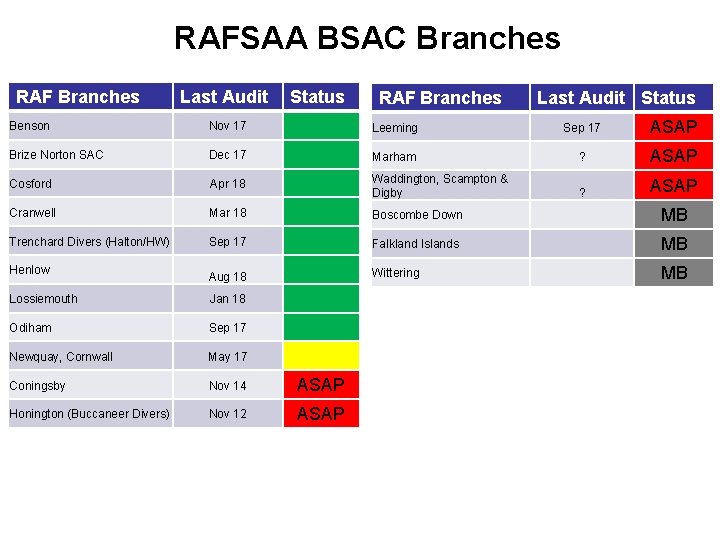Image resolution: width=720 pixels, height=540 pixels.
Task: Click the red ASAP status for Honington
Action: click(x=321, y=414)
